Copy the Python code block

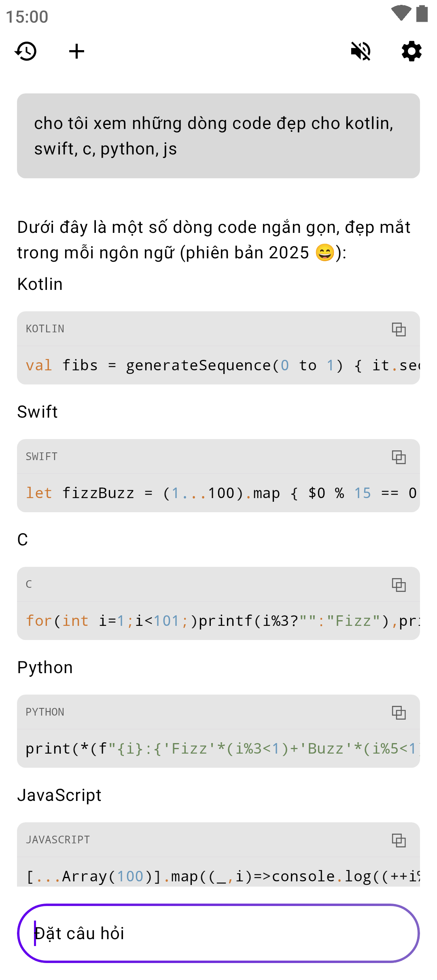(x=399, y=712)
